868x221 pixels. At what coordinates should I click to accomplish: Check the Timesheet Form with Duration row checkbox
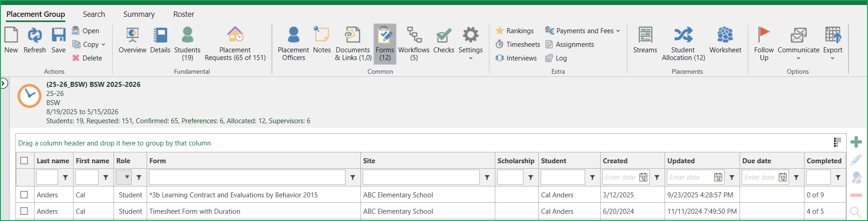[24, 211]
